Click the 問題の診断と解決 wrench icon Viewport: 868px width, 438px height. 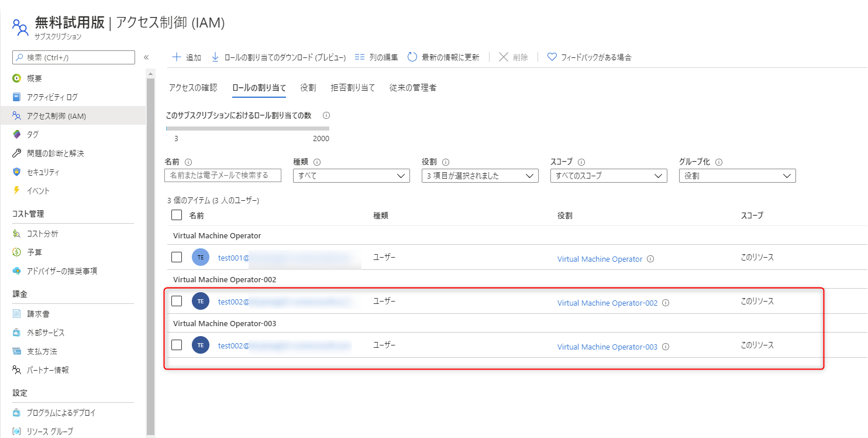17,153
